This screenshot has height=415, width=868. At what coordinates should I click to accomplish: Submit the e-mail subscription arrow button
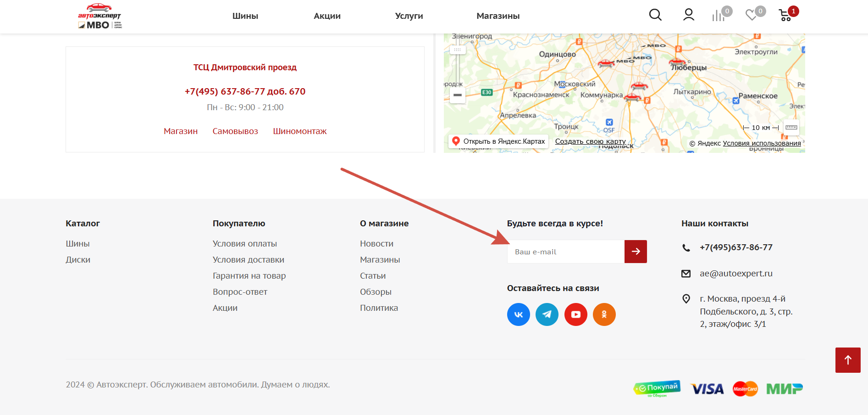(x=636, y=252)
